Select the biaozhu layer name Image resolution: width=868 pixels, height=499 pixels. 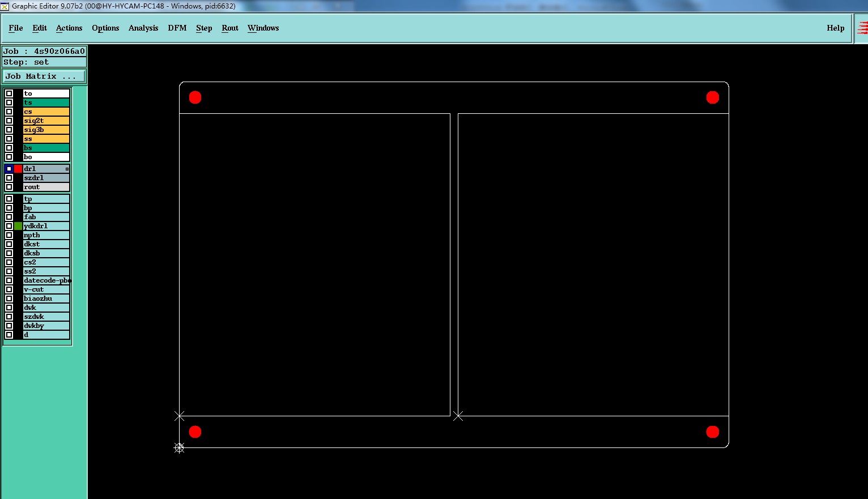46,298
